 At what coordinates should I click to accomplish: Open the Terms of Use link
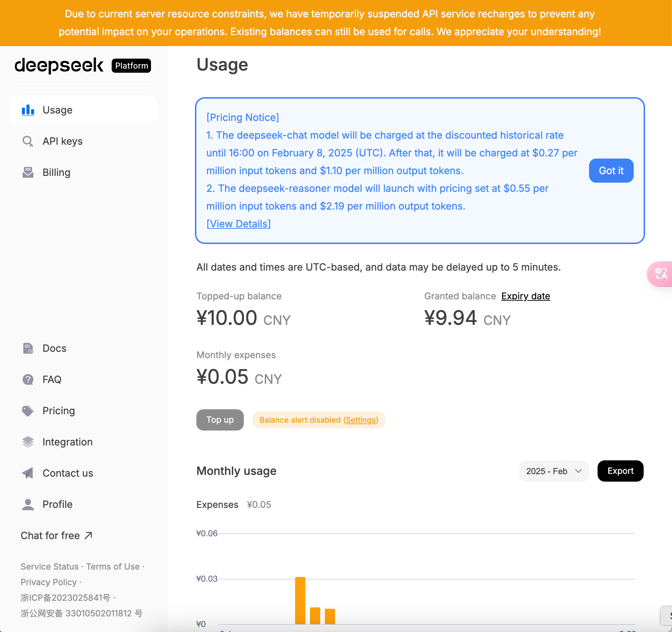click(x=113, y=566)
